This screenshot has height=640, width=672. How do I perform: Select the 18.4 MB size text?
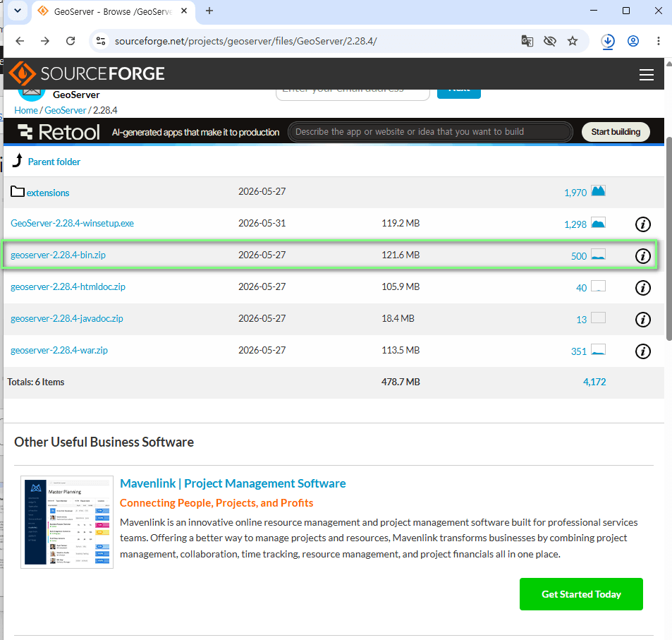click(398, 318)
